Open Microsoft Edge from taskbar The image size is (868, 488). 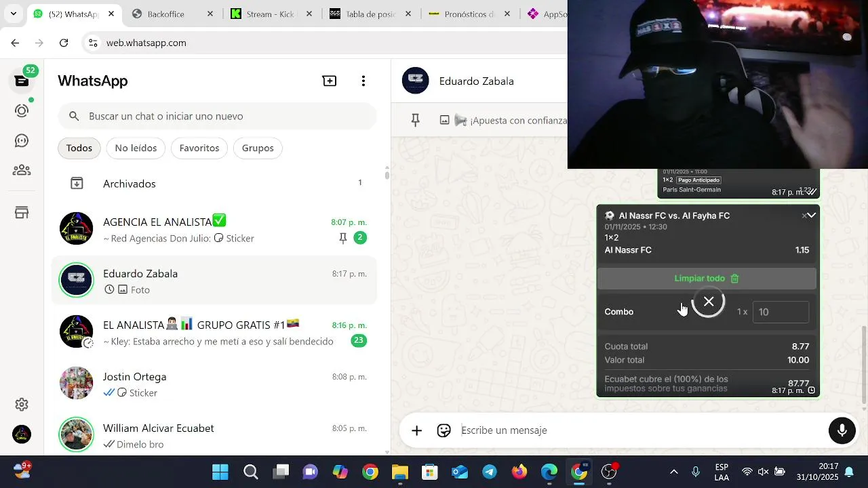pyautogui.click(x=549, y=472)
